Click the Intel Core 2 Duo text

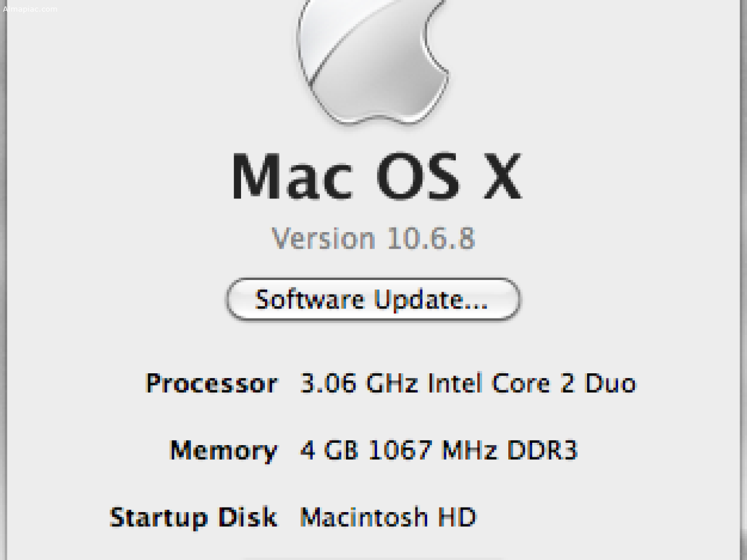click(x=532, y=383)
